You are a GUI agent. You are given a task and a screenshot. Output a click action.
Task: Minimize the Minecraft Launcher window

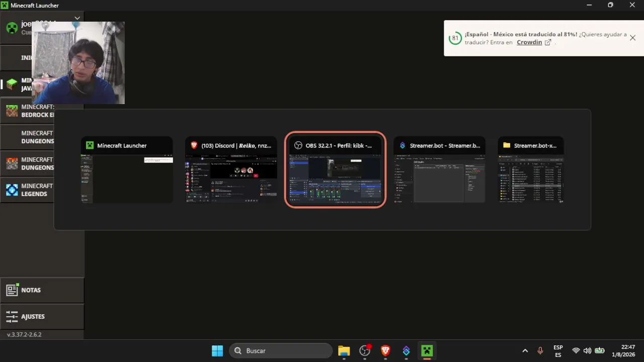(589, 5)
